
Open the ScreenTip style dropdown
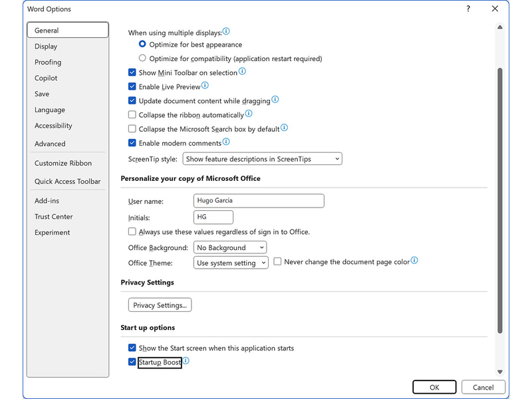pyautogui.click(x=259, y=158)
